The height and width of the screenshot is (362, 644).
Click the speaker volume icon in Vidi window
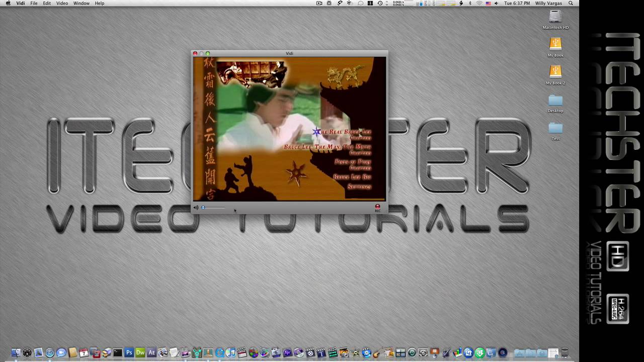point(196,207)
